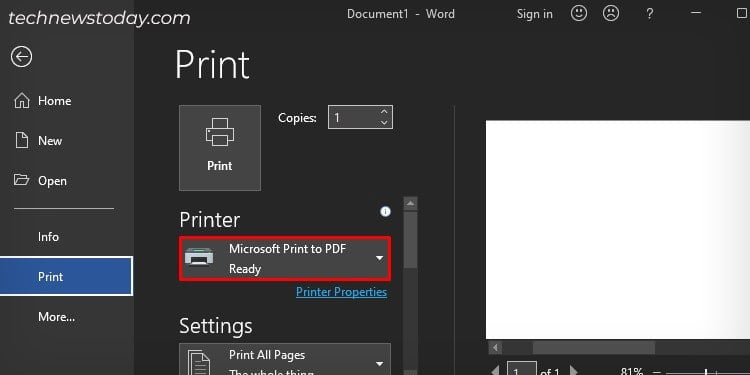Click the Open folder icon

(x=22, y=180)
